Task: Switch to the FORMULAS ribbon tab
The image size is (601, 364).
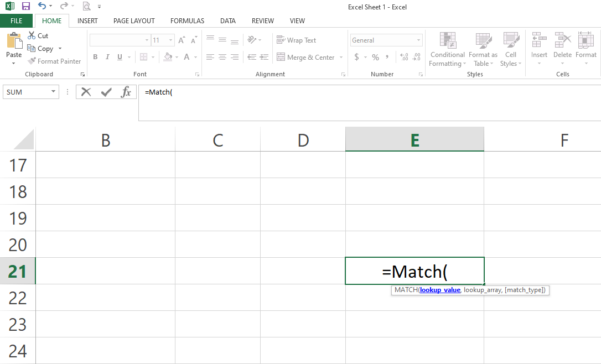Action: point(187,21)
